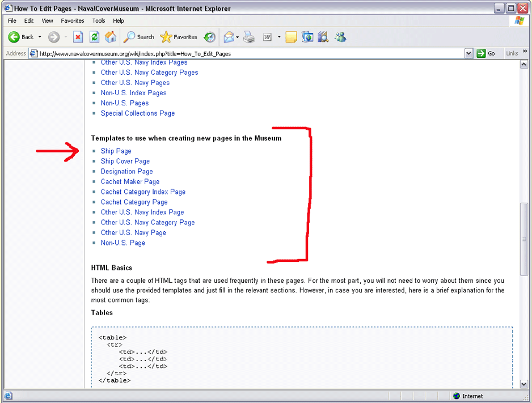Screen dimensions: 532x403
Task: Refresh the current page
Action: pyautogui.click(x=94, y=37)
